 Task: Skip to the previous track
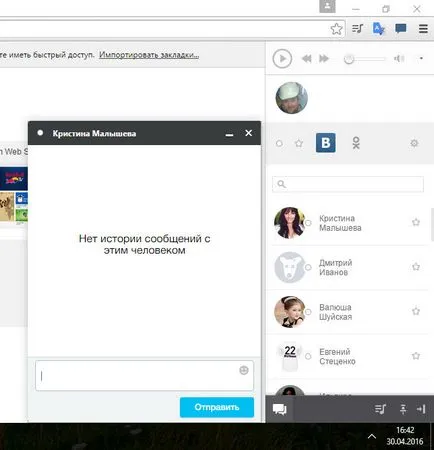[x=306, y=59]
